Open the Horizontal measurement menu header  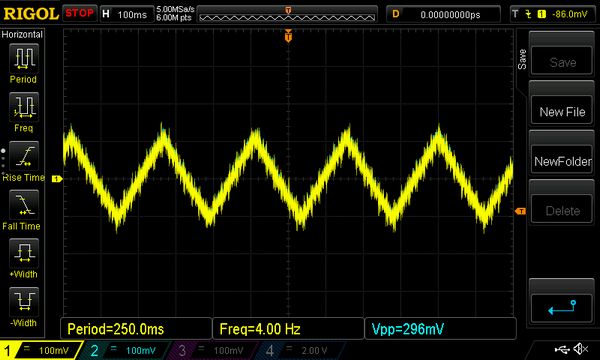(22, 34)
